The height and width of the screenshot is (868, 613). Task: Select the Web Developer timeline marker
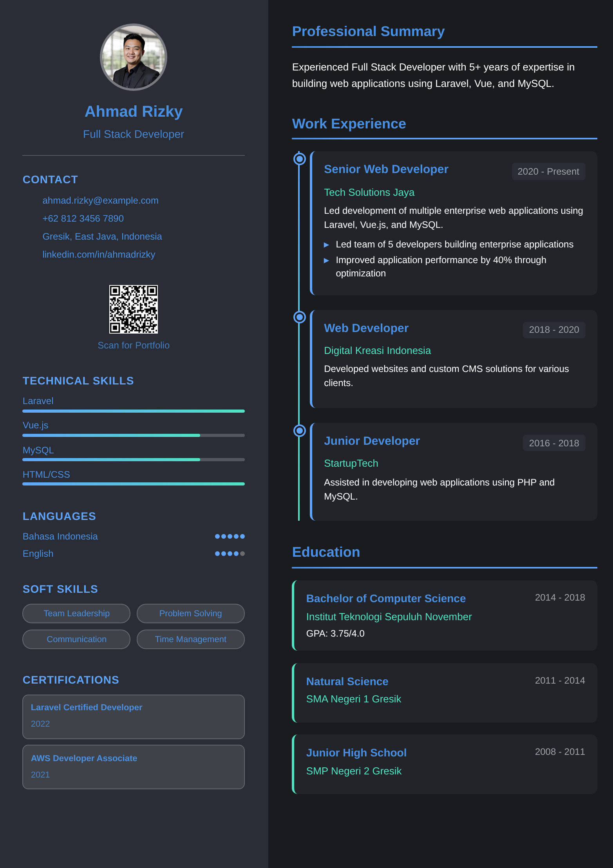(300, 317)
